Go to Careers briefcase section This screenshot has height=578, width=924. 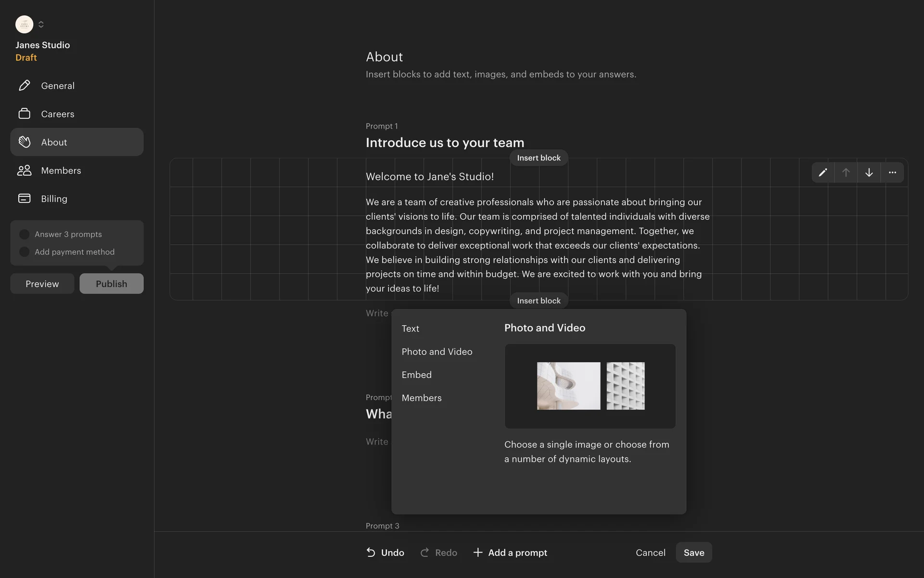point(57,114)
